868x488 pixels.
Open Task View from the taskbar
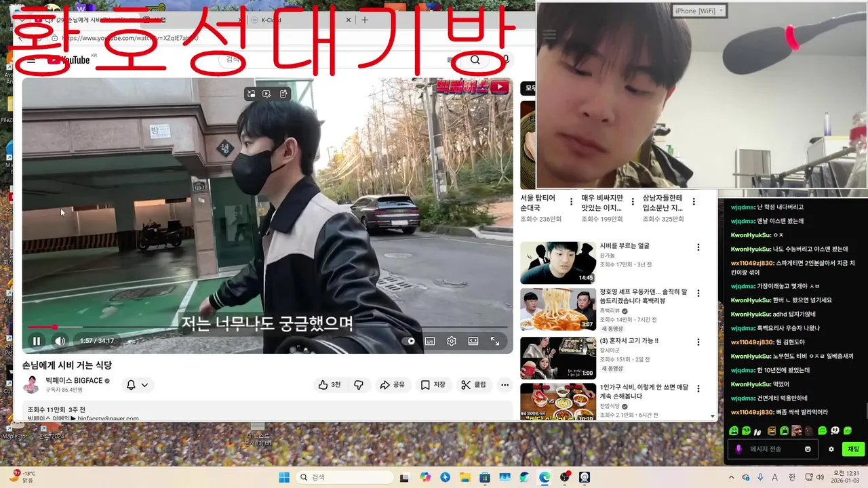[405, 477]
